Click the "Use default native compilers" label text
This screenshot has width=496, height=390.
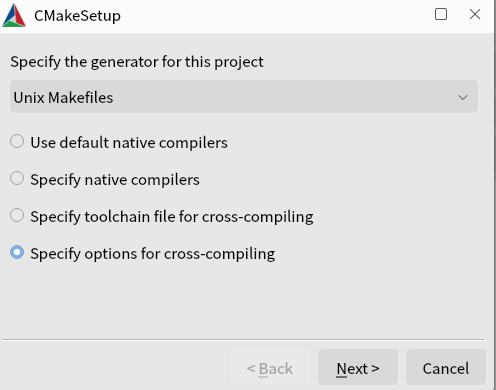[129, 143]
